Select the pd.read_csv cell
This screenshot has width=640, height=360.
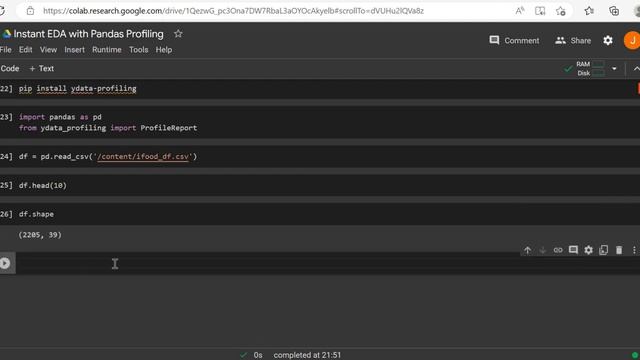pyautogui.click(x=108, y=157)
